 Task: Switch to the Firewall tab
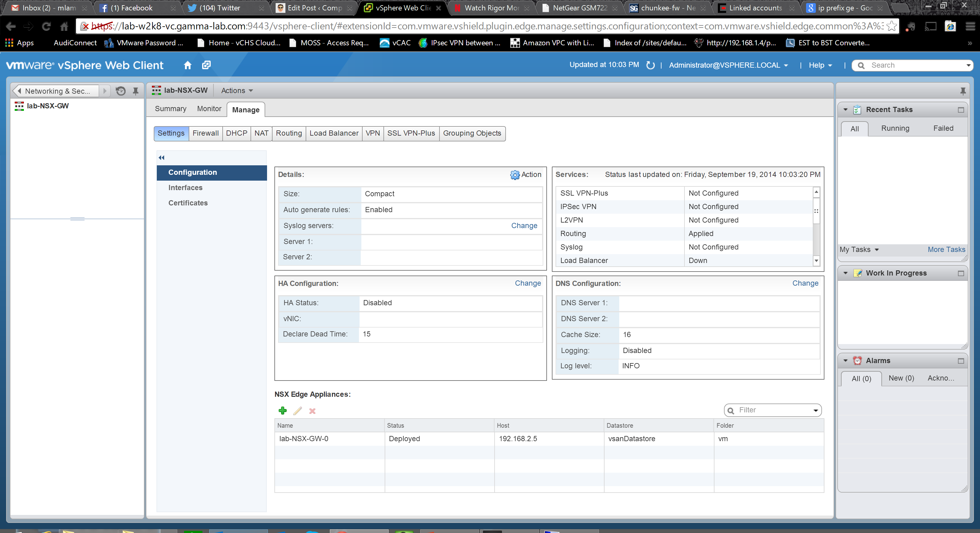pos(205,133)
